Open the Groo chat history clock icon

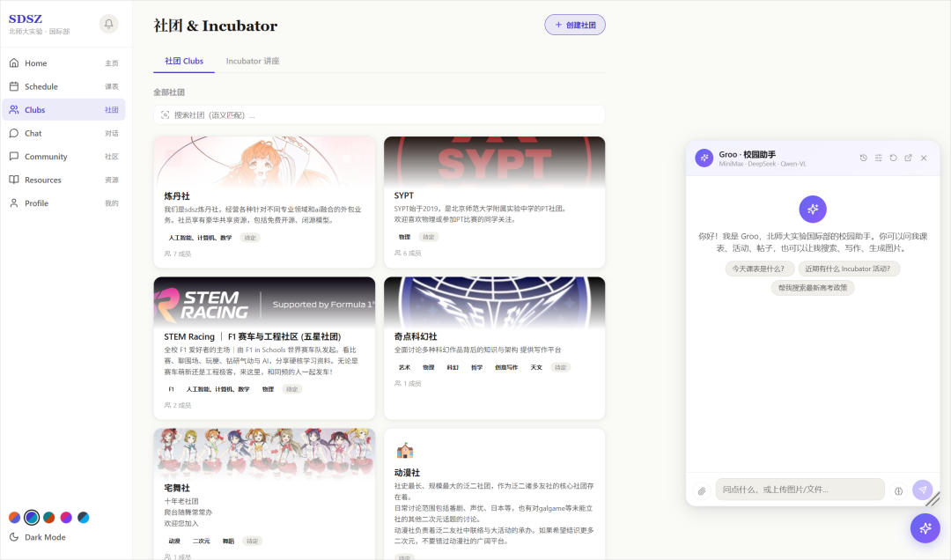[x=863, y=158]
